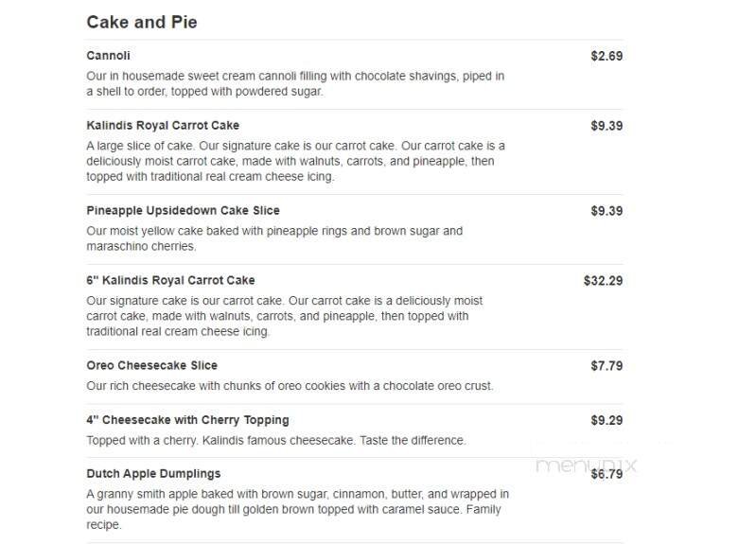The image size is (756, 544).
Task: Click the Dutch Apple Dumplings $6.79 price
Action: [607, 474]
